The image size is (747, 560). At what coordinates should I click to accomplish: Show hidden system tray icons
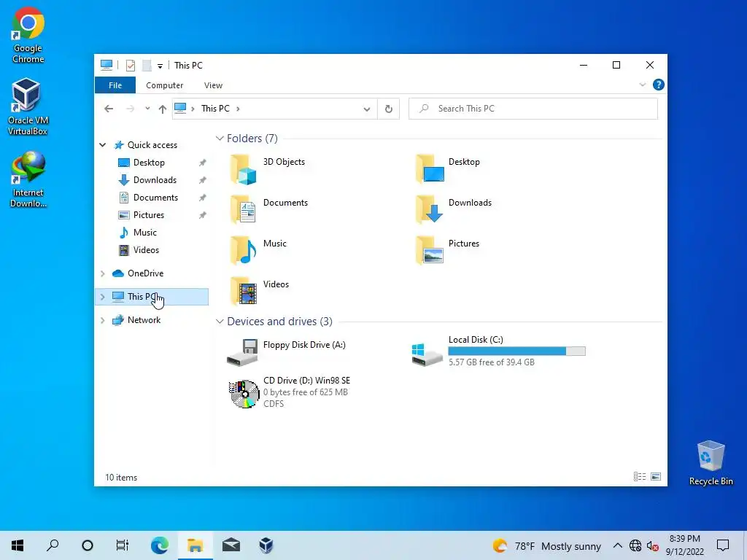point(617,545)
